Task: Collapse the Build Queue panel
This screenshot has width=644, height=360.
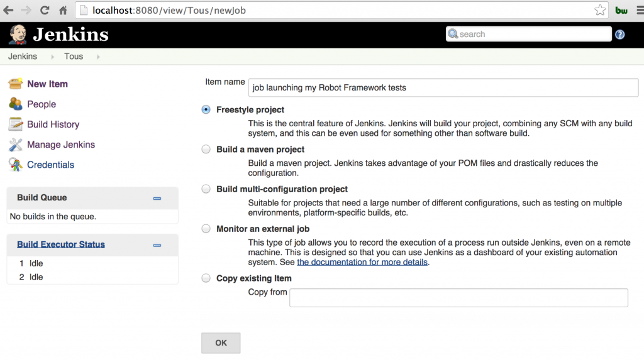Action: pyautogui.click(x=157, y=199)
